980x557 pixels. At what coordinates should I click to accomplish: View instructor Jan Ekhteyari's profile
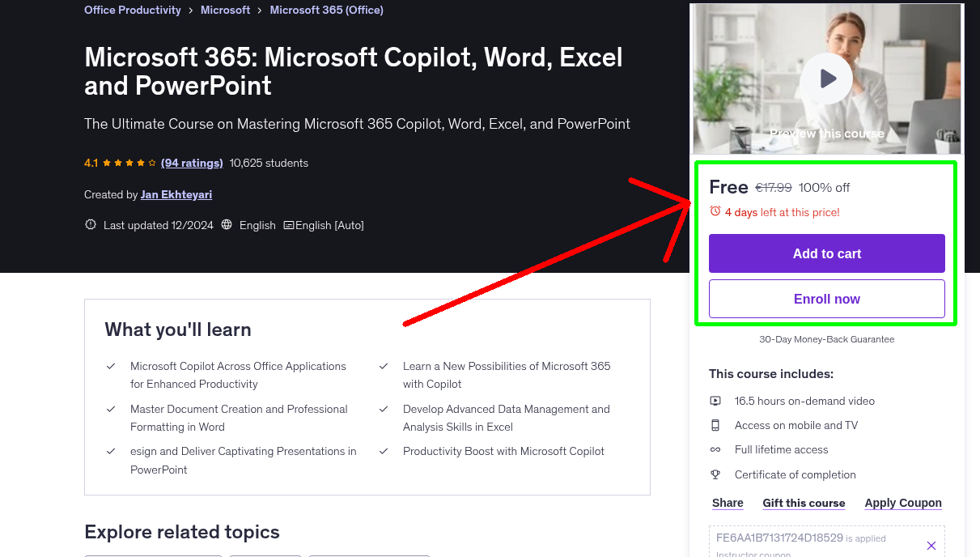click(x=176, y=194)
